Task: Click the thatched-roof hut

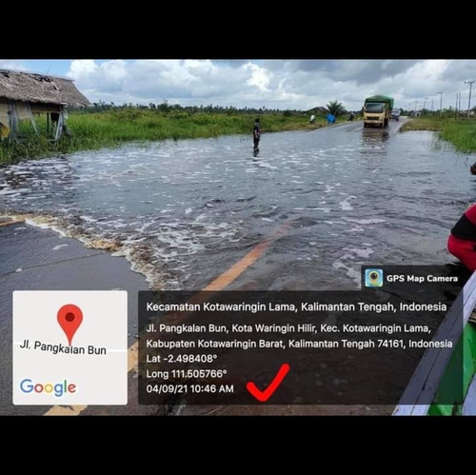Action: click(38, 105)
